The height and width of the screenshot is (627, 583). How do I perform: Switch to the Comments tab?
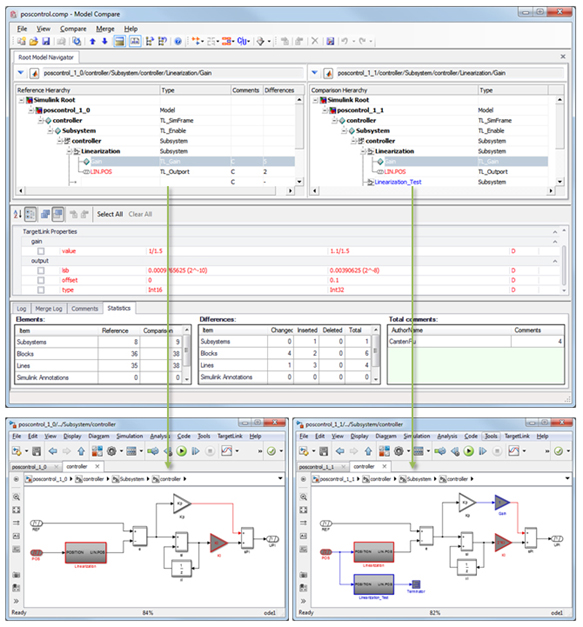[x=85, y=309]
